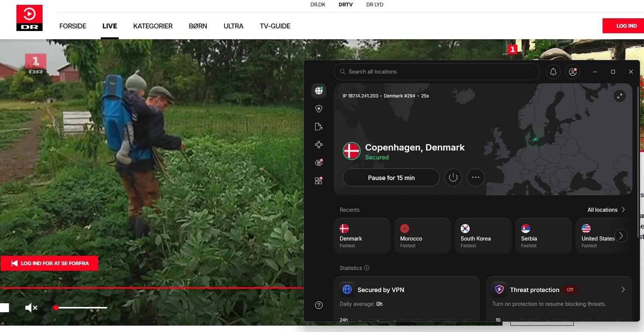Minimize the VPN app window
Screen dimensions: 644x332
pyautogui.click(x=595, y=72)
